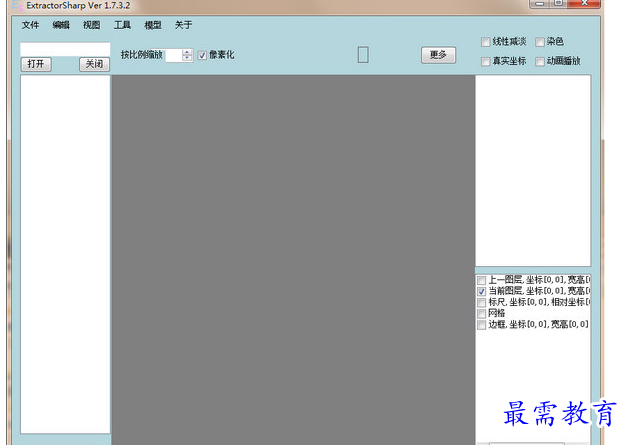Open the 工具 menu
Viewport: 625px width, 445px height.
click(x=122, y=25)
